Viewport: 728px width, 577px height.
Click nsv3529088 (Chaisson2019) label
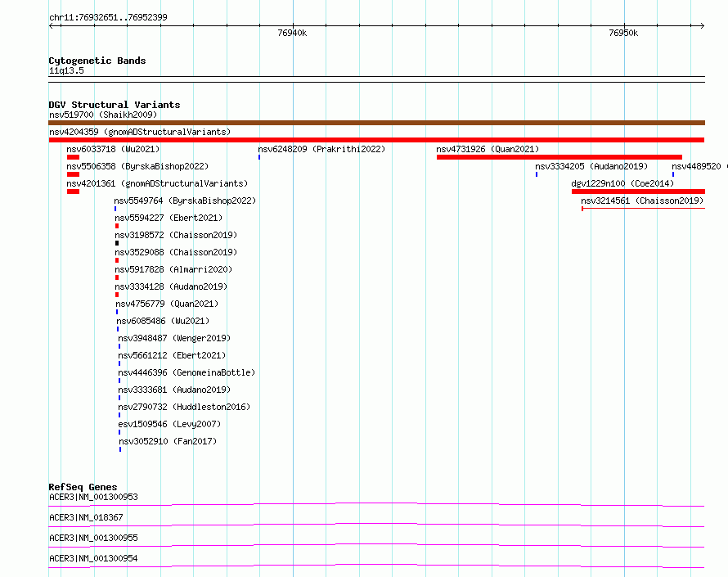[176, 252]
